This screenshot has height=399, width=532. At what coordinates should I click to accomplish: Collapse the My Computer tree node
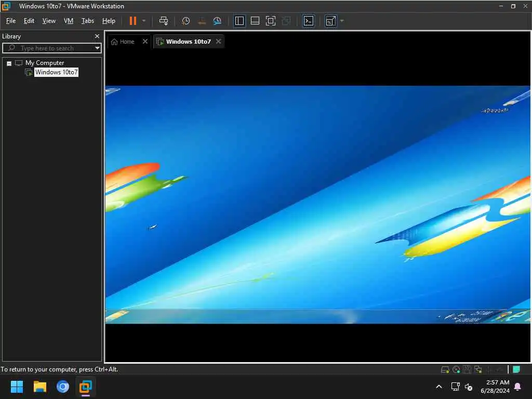9,63
